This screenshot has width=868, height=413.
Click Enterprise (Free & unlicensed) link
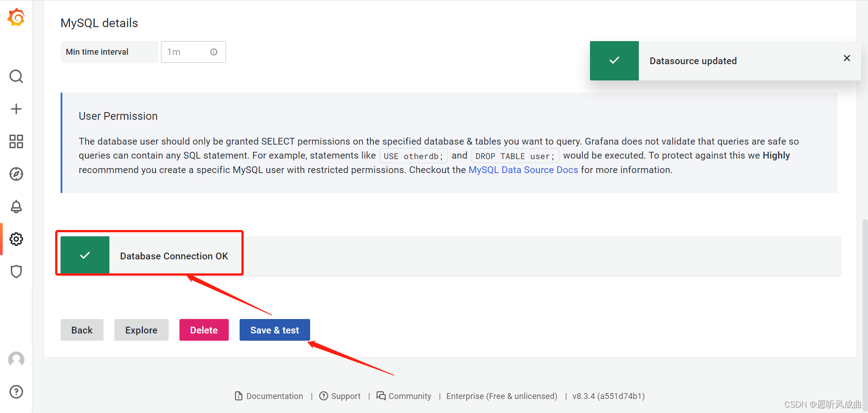click(502, 396)
